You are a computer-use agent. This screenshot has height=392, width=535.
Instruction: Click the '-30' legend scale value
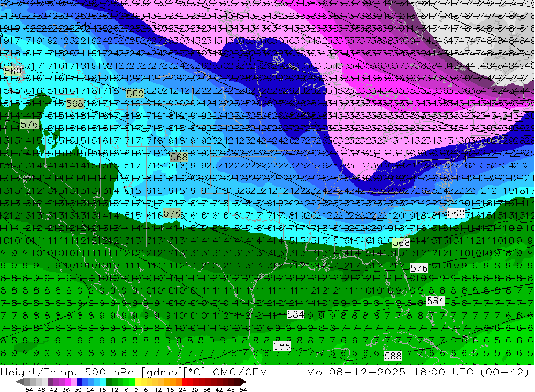76,390
